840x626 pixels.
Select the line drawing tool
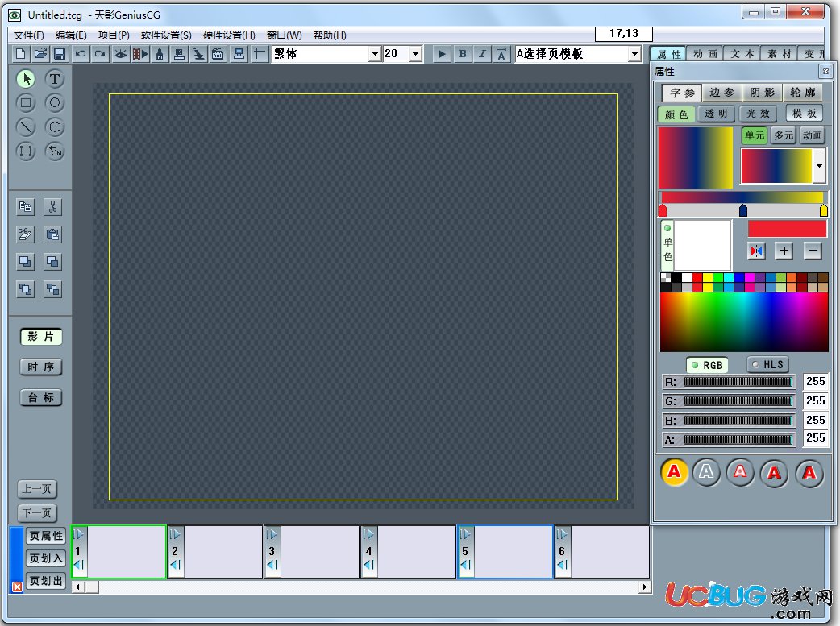click(x=25, y=127)
